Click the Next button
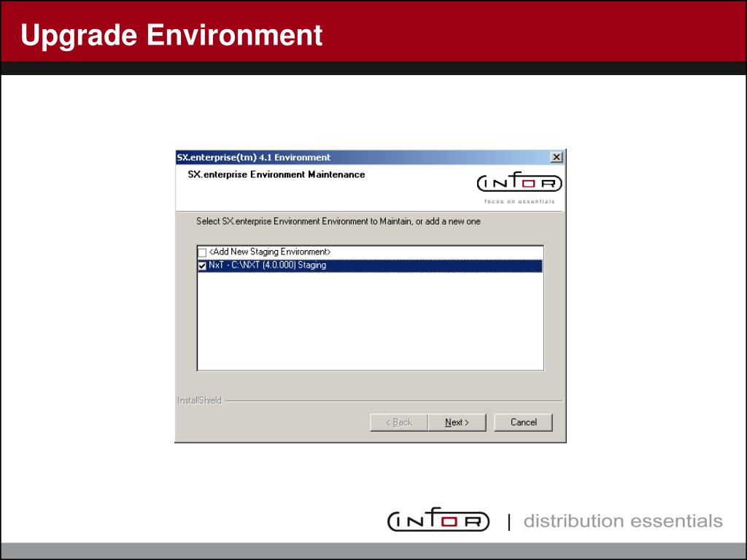This screenshot has height=560, width=747. tap(457, 422)
